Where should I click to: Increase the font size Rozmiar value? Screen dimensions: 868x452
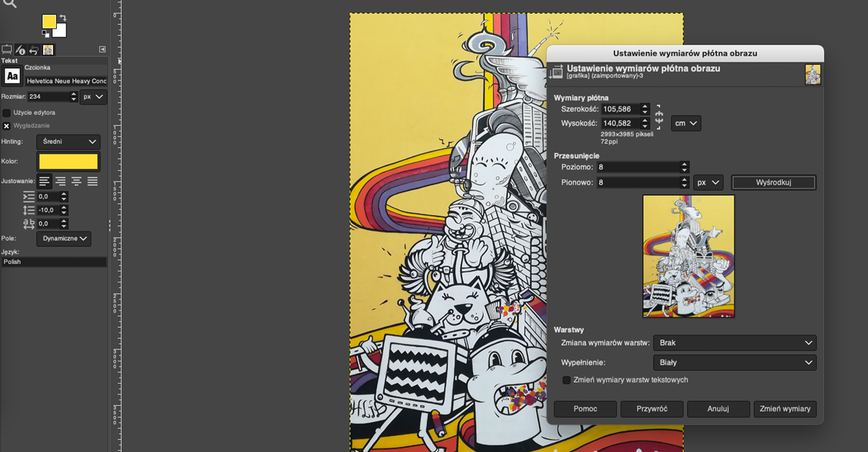pyautogui.click(x=74, y=94)
